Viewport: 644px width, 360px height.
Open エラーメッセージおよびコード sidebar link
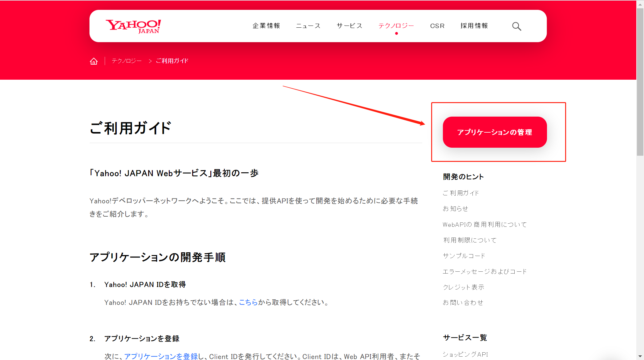click(x=484, y=271)
